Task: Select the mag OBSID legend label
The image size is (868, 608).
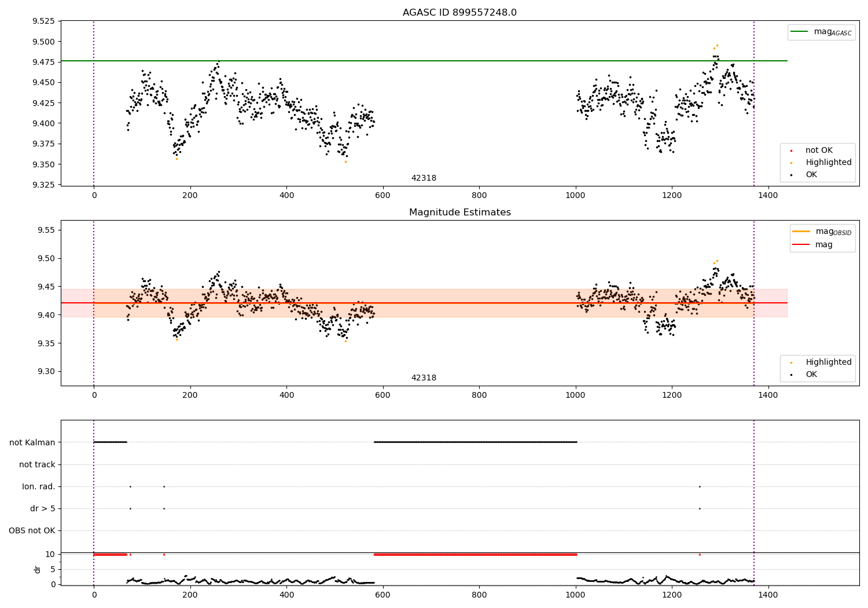Action: pos(833,232)
